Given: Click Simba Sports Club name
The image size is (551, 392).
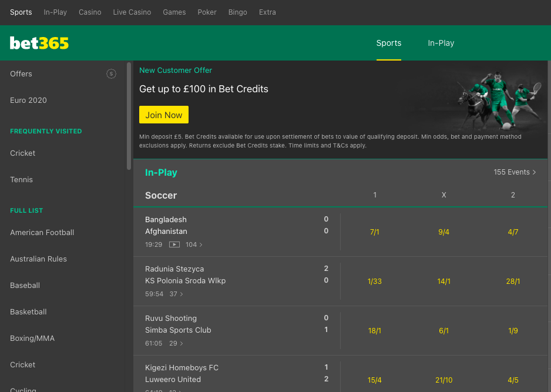Looking at the screenshot, I should 178,330.
